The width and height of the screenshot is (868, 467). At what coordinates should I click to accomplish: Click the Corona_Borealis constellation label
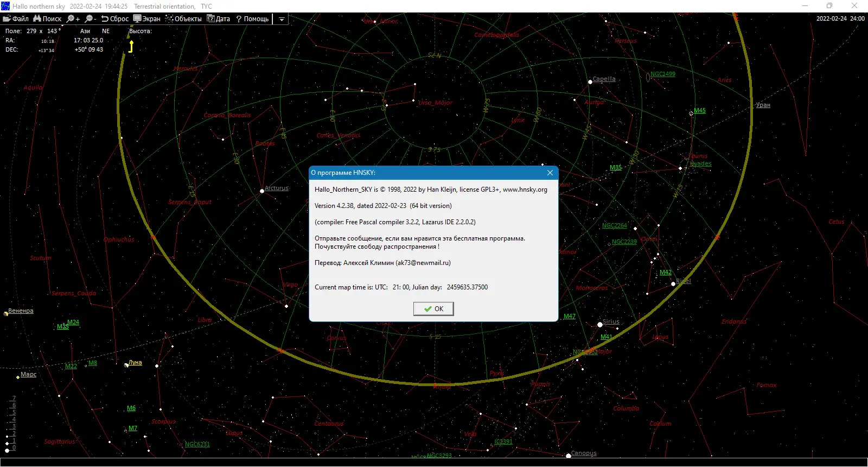(227, 115)
